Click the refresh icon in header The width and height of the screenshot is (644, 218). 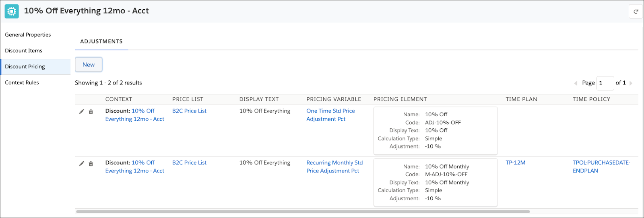tap(636, 12)
